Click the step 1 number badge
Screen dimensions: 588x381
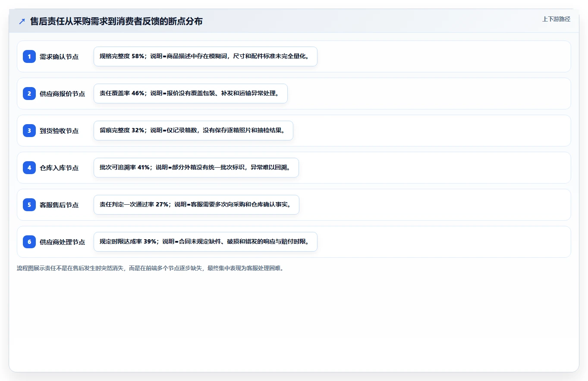click(29, 56)
